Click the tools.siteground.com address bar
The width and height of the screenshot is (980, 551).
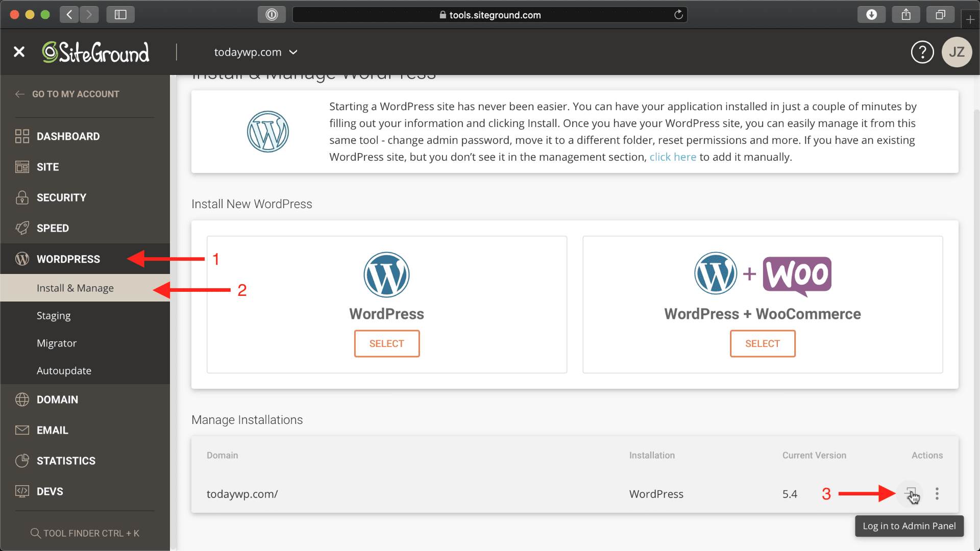pyautogui.click(x=490, y=14)
